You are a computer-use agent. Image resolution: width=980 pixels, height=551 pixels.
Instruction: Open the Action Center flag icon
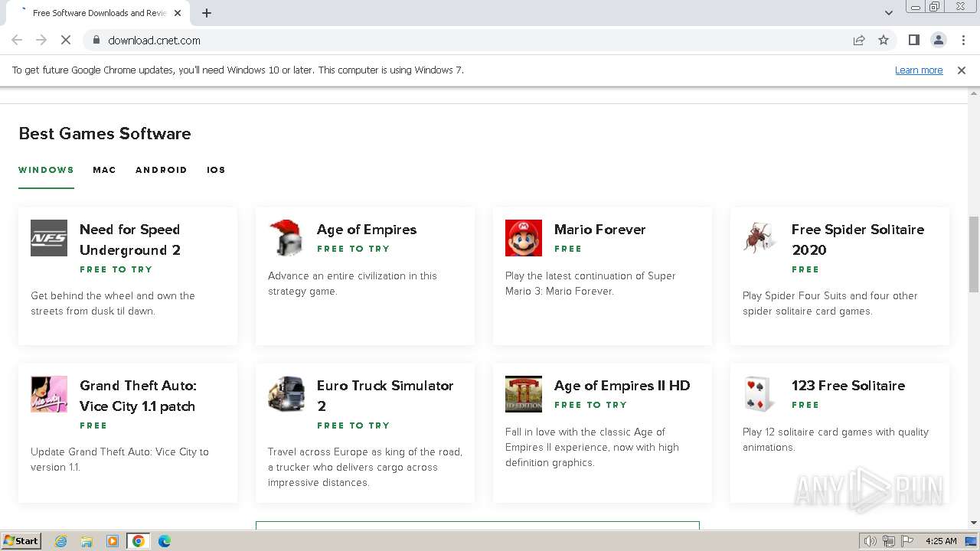[x=907, y=541]
